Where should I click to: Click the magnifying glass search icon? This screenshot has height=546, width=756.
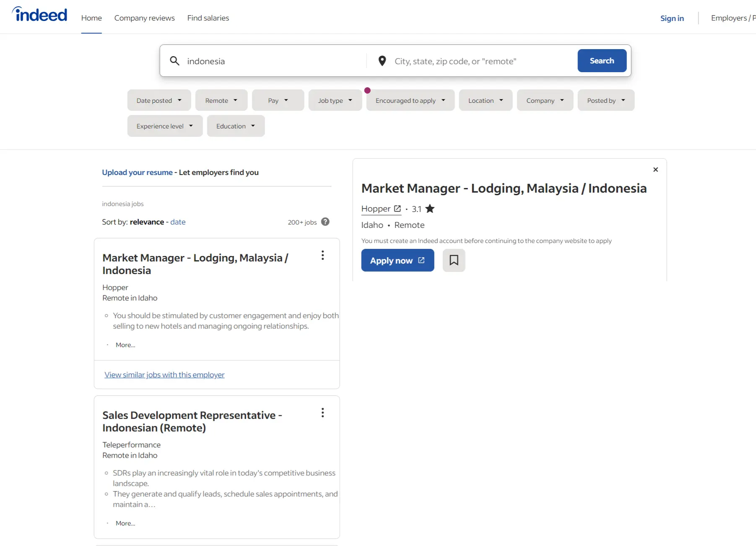pyautogui.click(x=174, y=61)
